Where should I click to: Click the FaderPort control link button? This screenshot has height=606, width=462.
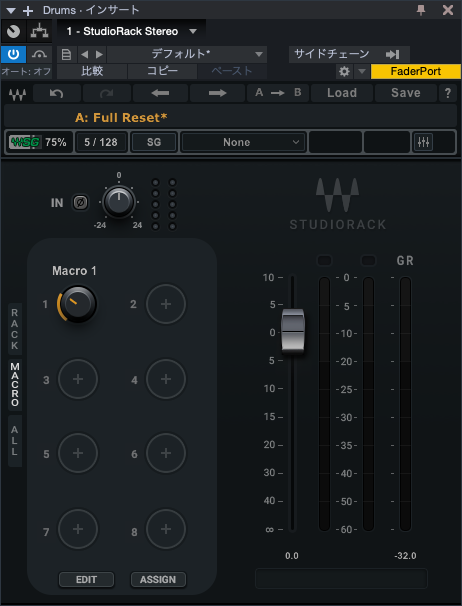pos(416,71)
